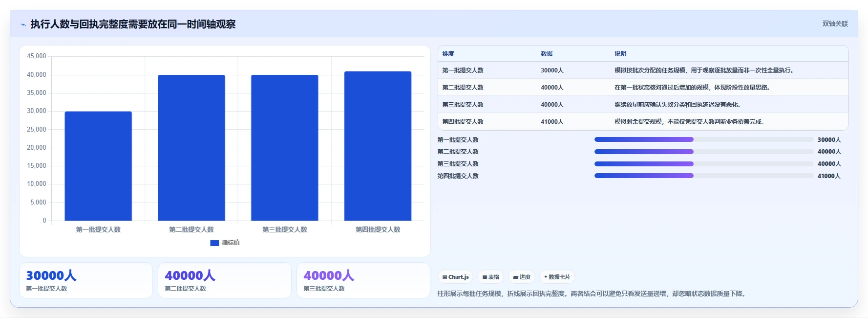Click the 第四批提交人数 x-axis label under the chart
The height and width of the screenshot is (318, 868).
(x=378, y=229)
